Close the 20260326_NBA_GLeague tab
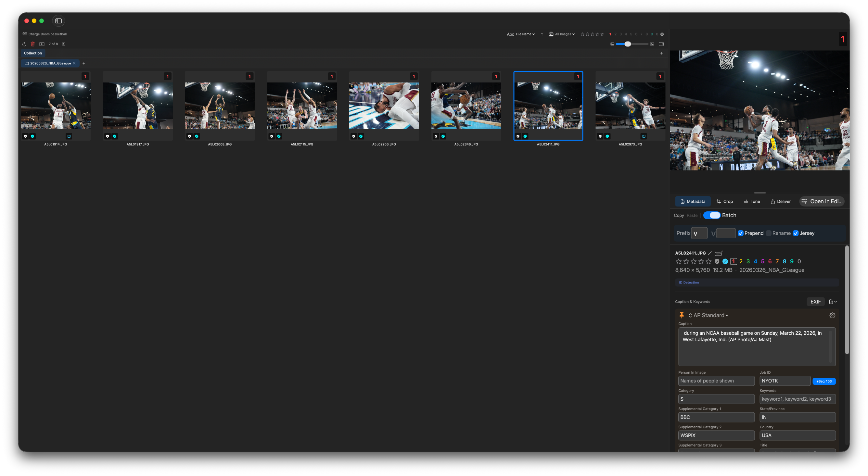 click(x=74, y=63)
